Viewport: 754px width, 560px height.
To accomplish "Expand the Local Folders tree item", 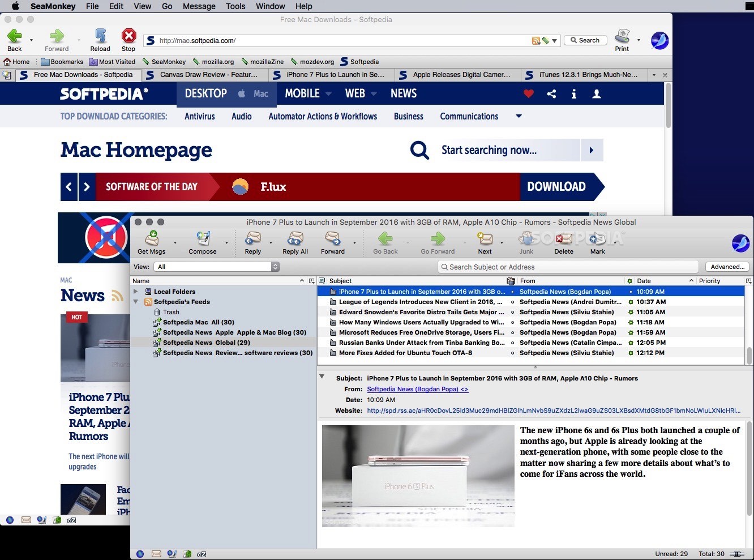I will point(136,292).
